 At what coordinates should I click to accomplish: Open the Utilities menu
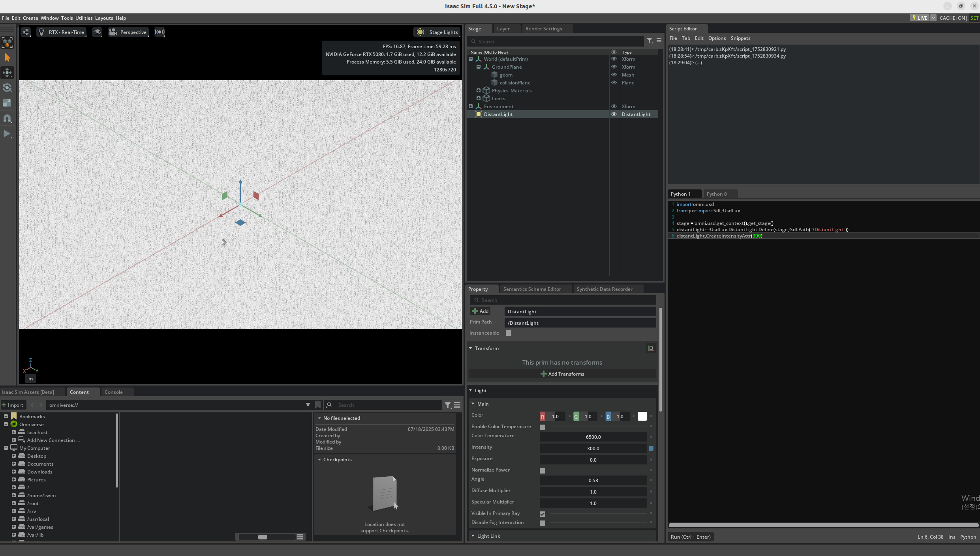point(84,18)
